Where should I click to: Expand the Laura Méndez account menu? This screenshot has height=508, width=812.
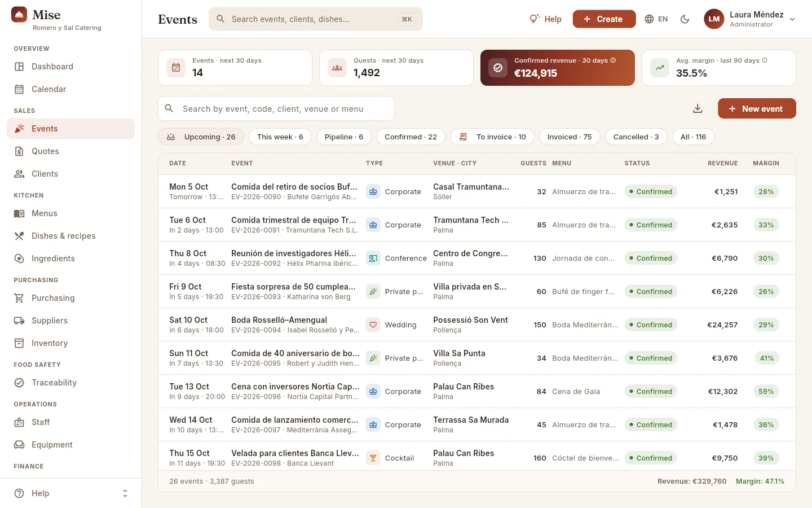point(751,19)
